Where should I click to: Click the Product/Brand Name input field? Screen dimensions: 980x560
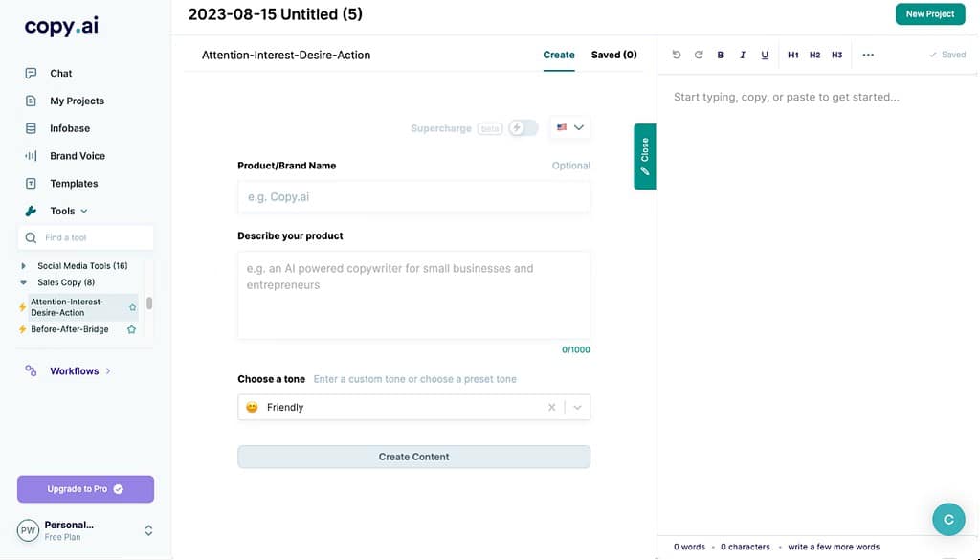(413, 197)
